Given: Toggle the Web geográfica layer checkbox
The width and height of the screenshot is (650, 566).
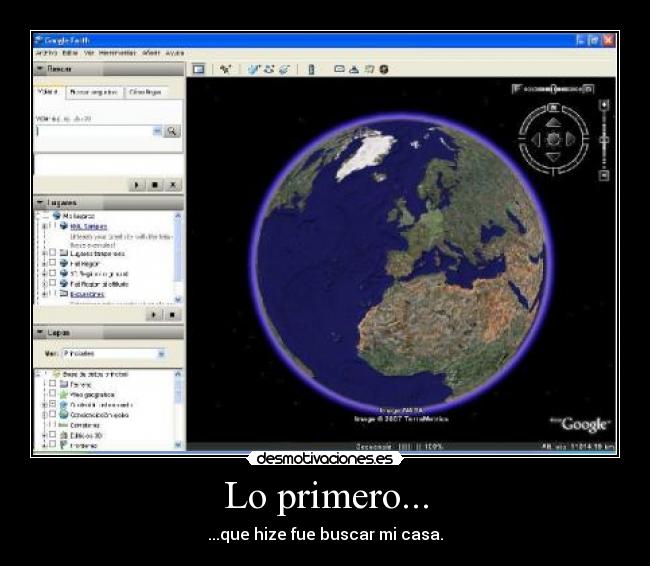Looking at the screenshot, I should [x=53, y=393].
